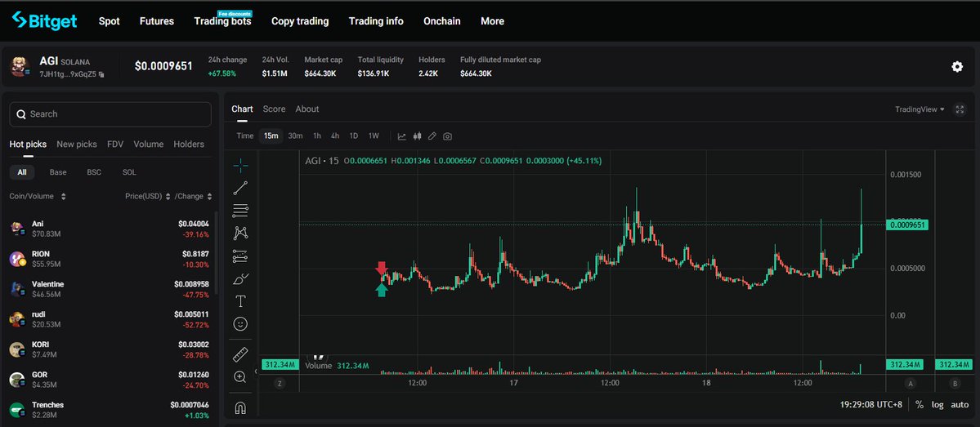Toggle the magnet snap mode
This screenshot has height=427, width=980.
(240, 408)
